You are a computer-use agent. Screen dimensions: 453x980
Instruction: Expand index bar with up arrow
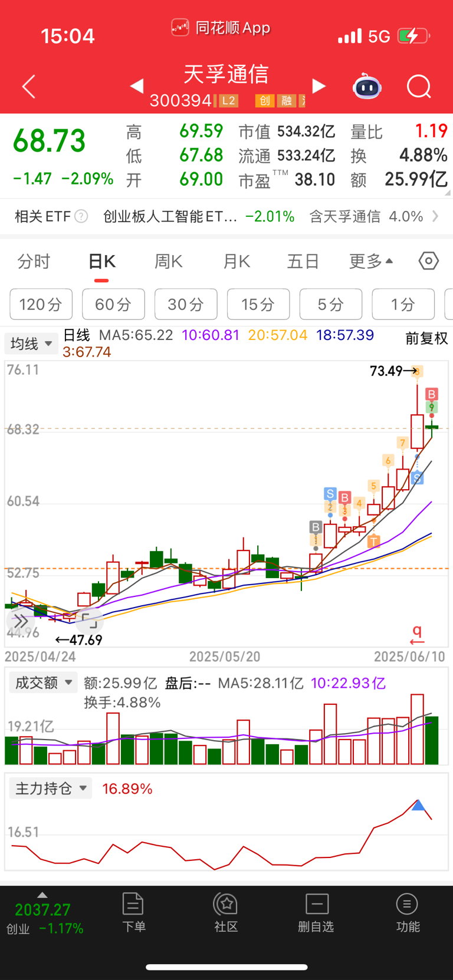pyautogui.click(x=42, y=895)
